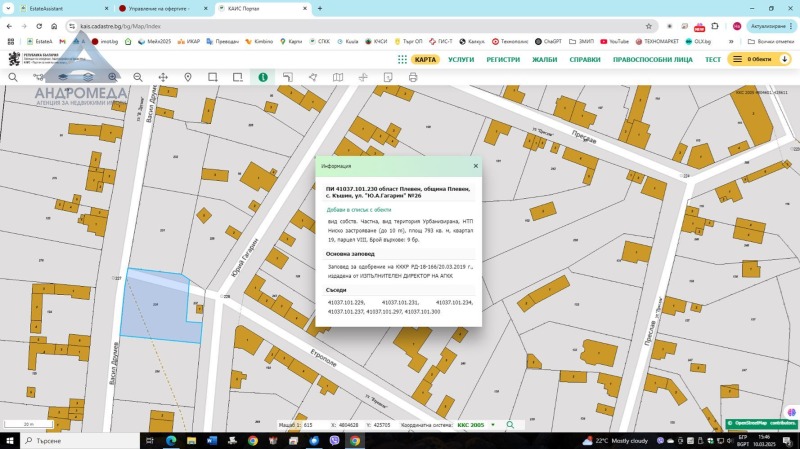Image resolution: width=800 pixels, height=449 pixels.
Task: Open the УСЛУГИ menu item
Action: 461,60
